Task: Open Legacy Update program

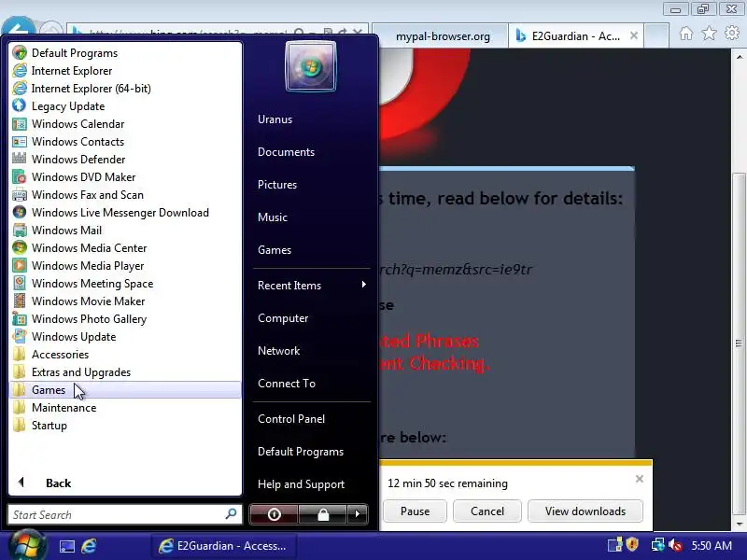Action: click(125, 106)
